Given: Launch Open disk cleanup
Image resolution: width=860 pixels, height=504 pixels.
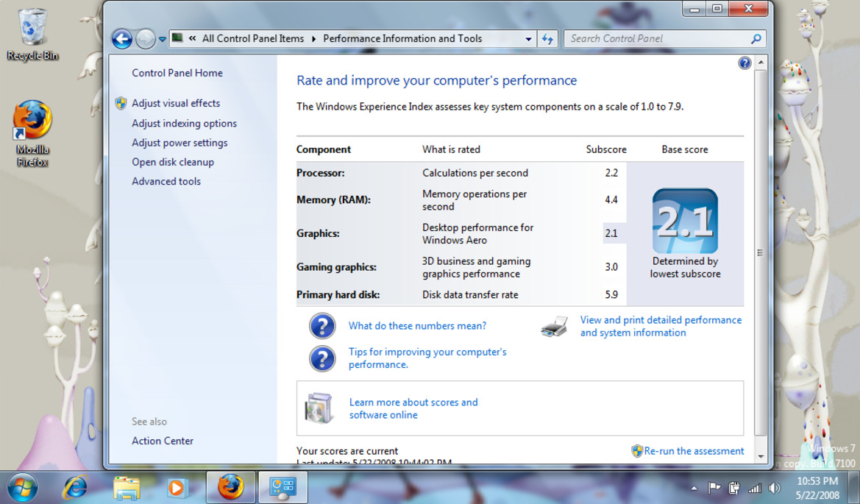Looking at the screenshot, I should [x=173, y=162].
